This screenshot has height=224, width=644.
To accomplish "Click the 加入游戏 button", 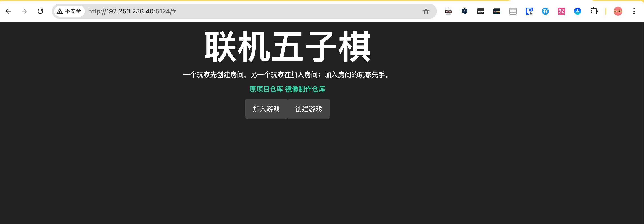I will [x=266, y=109].
